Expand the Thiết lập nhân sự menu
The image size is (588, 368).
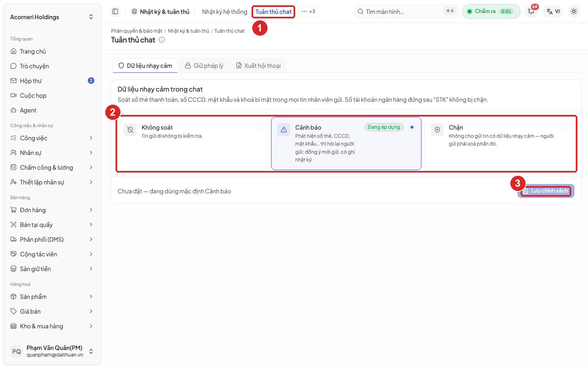coord(52,182)
